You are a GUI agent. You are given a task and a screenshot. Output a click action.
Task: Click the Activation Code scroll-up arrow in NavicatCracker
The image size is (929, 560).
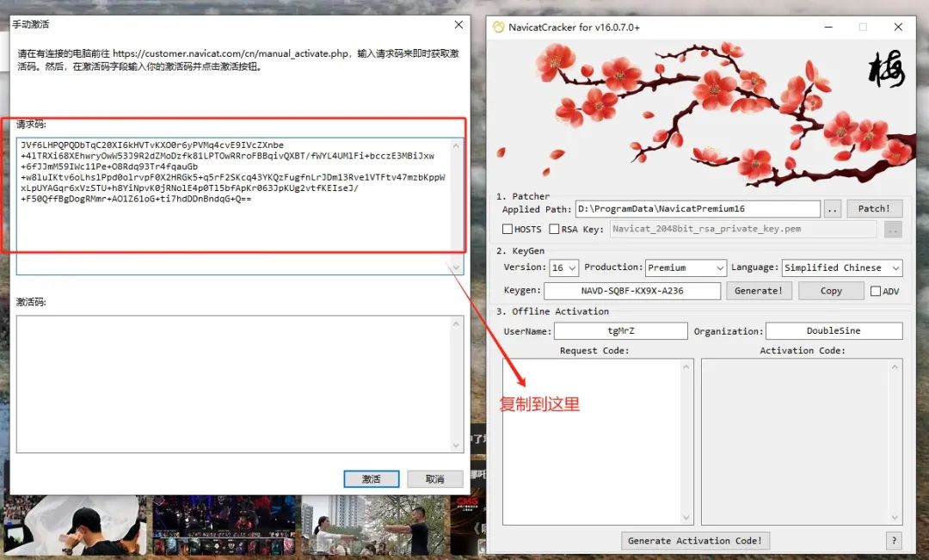(x=895, y=366)
